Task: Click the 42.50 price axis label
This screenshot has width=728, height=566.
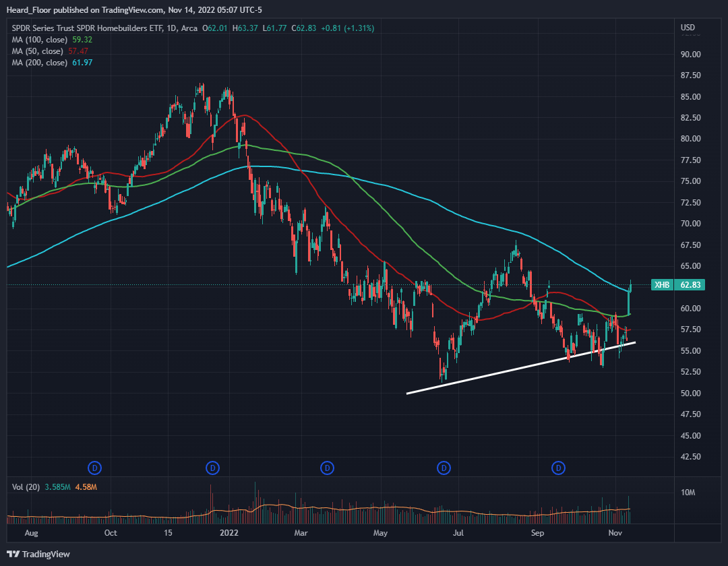Action: click(690, 457)
